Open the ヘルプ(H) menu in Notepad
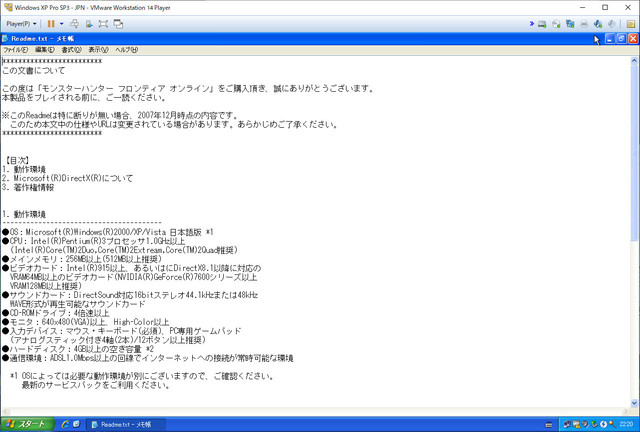 click(127, 49)
